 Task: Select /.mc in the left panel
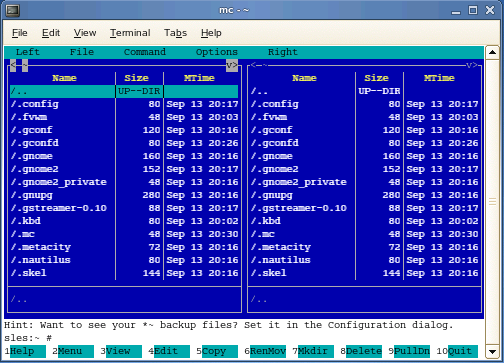click(124, 234)
